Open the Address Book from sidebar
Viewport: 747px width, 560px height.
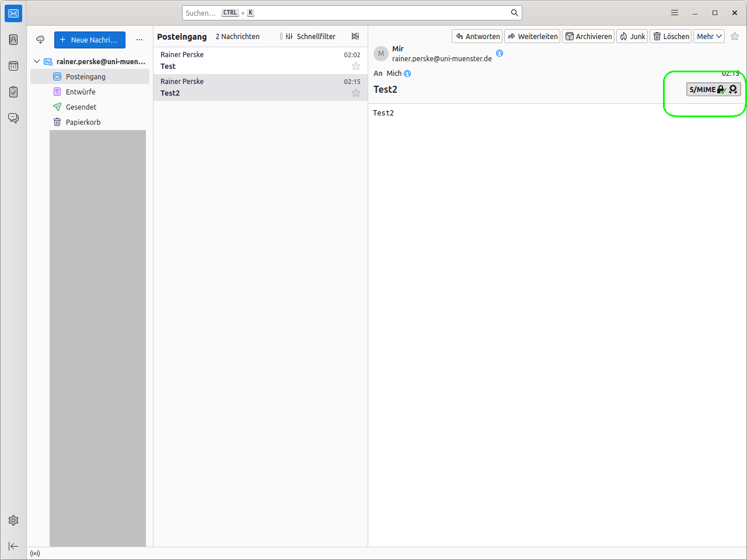pos(13,40)
